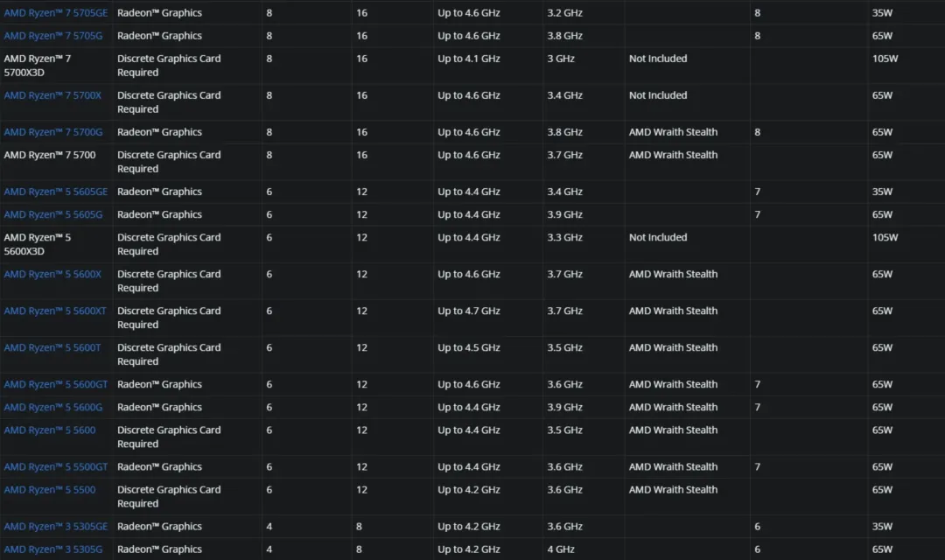Screen dimensions: 945x560
Task: Click the AMD Ryzen 5 5600 link
Action: (50, 430)
